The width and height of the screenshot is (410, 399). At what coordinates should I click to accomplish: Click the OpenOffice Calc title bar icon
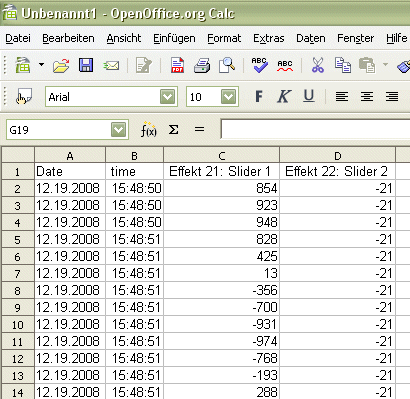point(10,13)
